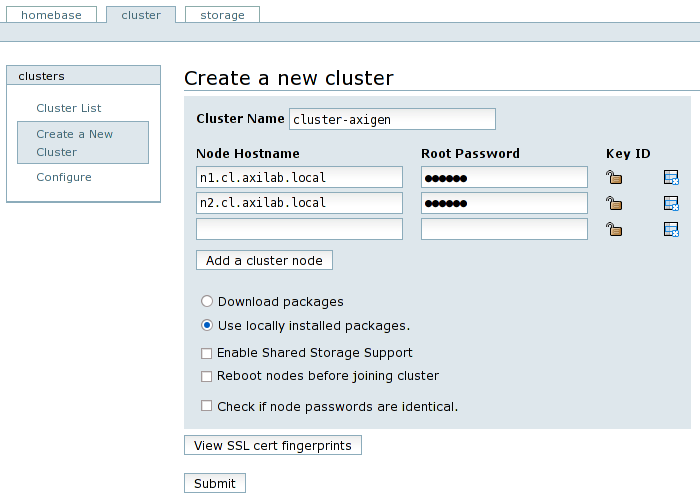Click the delete-row icon for n1.cl.axilab.local

[x=671, y=178]
